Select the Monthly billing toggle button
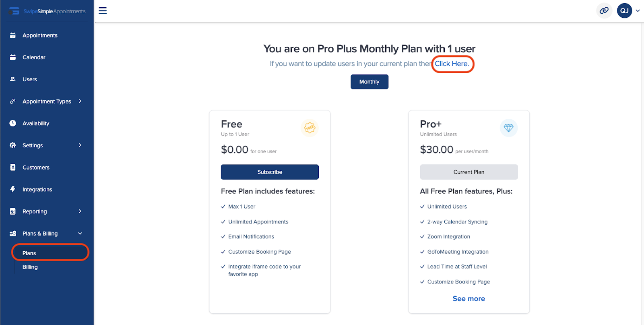 click(369, 82)
